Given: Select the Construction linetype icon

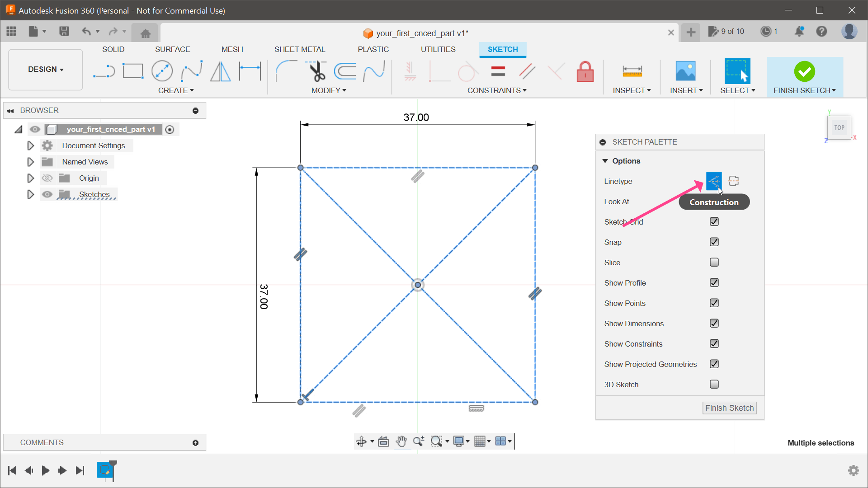Looking at the screenshot, I should [x=713, y=181].
